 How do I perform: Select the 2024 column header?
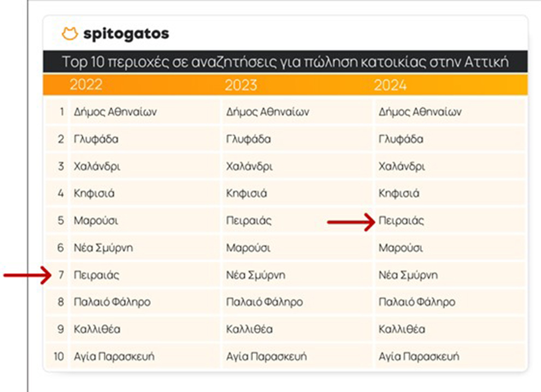point(390,85)
